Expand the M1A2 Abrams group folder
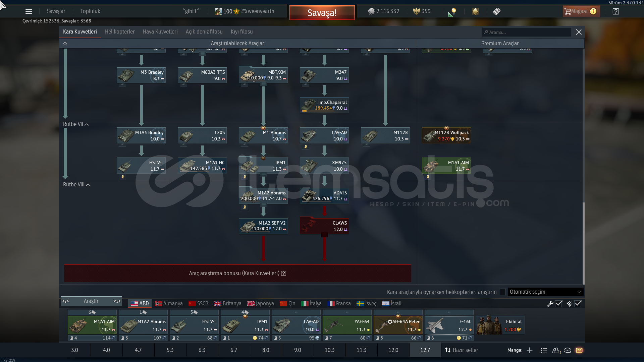 tap(264, 204)
